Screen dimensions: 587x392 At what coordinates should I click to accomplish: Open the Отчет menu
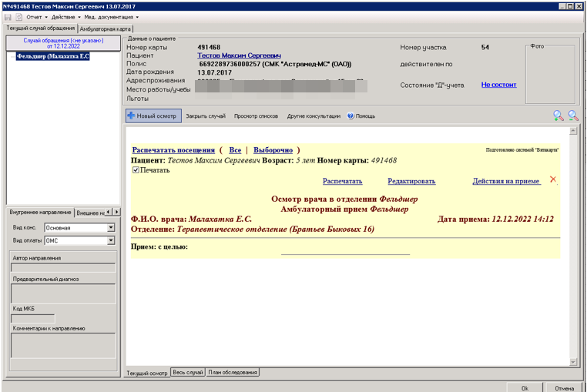pos(37,17)
